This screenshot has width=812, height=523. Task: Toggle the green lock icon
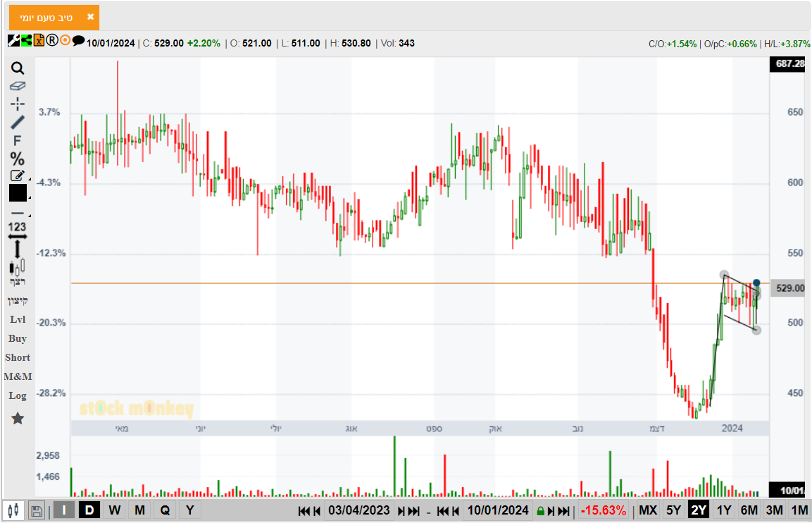[x=541, y=512]
